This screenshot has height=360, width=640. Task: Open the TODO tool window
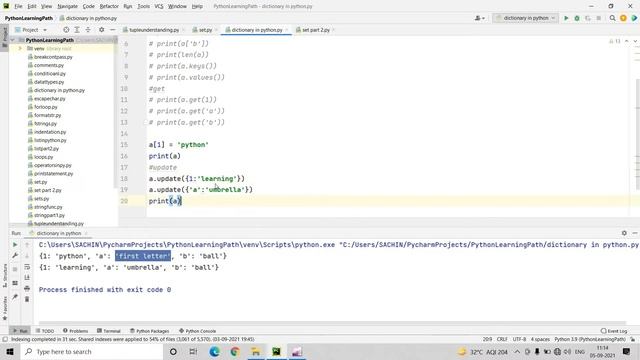(45, 331)
